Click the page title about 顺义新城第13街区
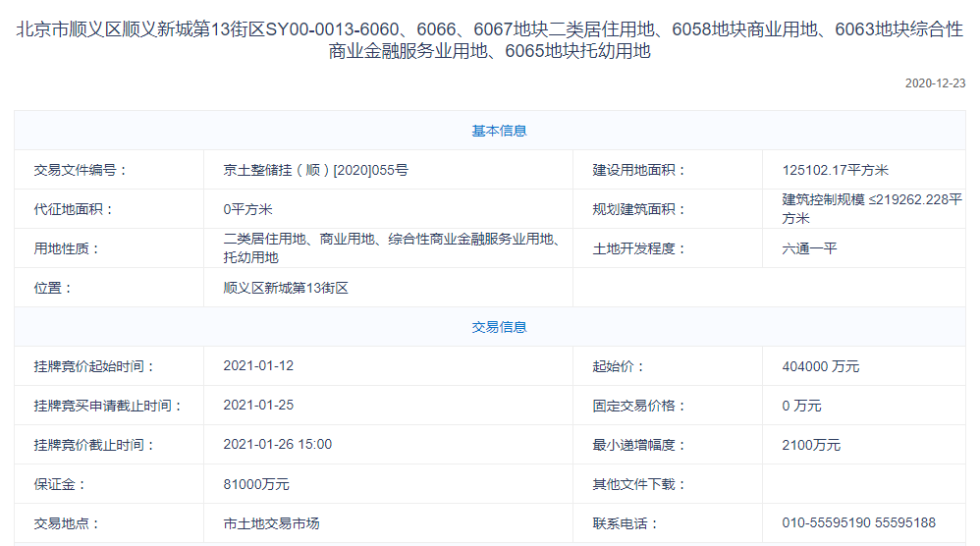Screen dimensions: 980x546 tap(489, 40)
